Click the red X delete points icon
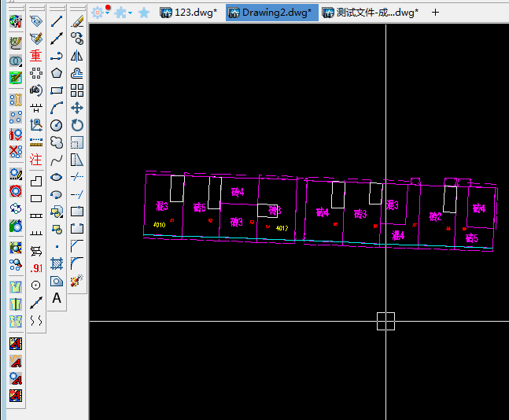 click(16, 152)
